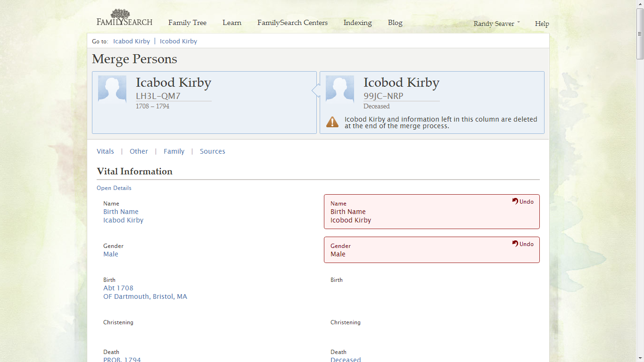Undo the Icobod Kirby name merge
The width and height of the screenshot is (644, 362).
click(523, 201)
